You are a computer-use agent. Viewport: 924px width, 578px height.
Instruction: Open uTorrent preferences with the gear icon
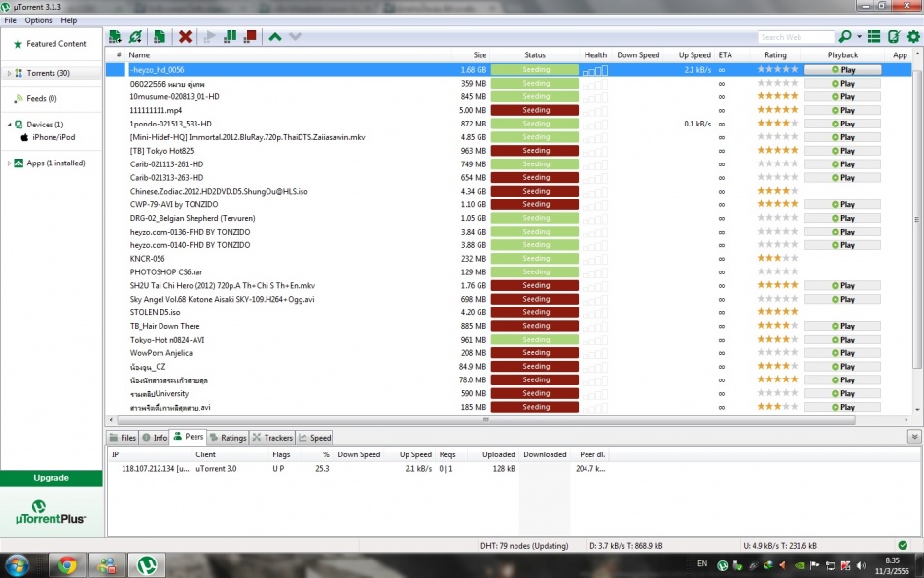pos(911,35)
